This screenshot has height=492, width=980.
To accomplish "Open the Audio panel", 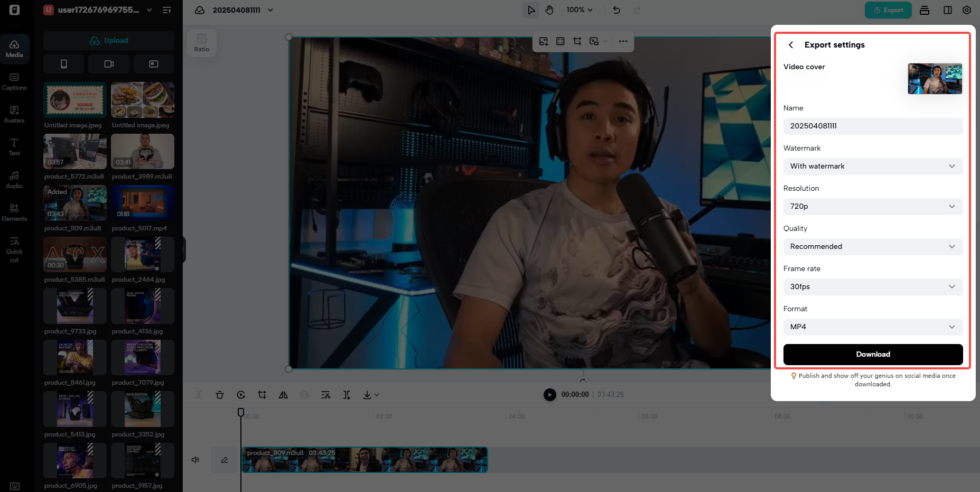I will (14, 180).
